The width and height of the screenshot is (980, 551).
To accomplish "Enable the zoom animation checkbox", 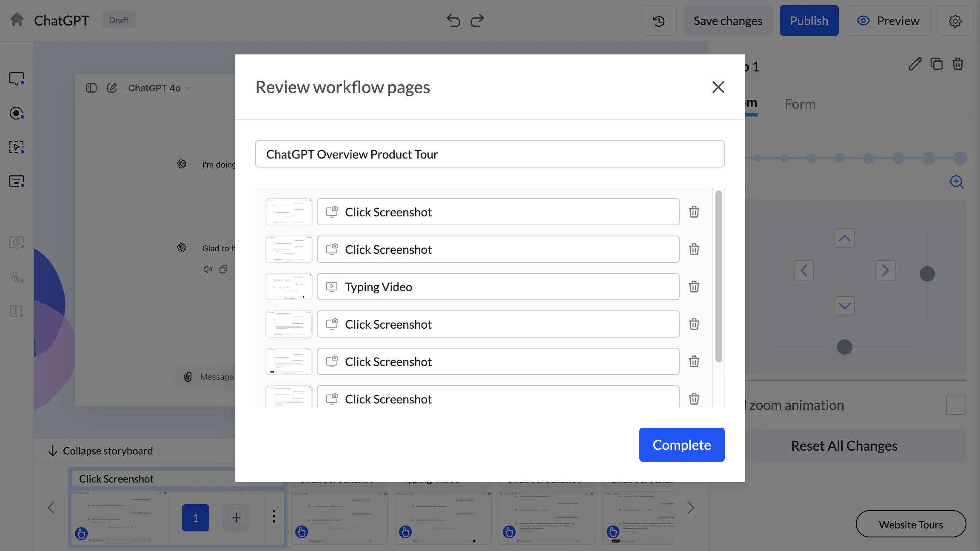I will (956, 405).
